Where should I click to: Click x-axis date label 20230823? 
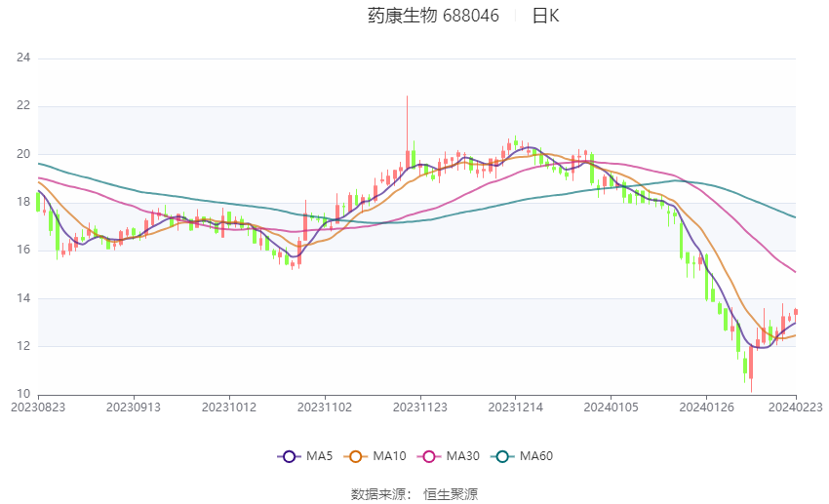38,407
